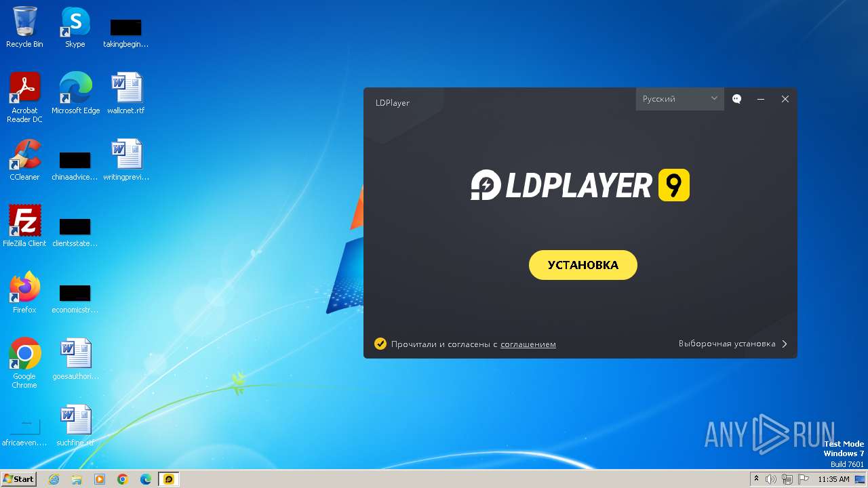Open the Русский language dropdown
Screen dimensions: 868x488
pos(680,99)
